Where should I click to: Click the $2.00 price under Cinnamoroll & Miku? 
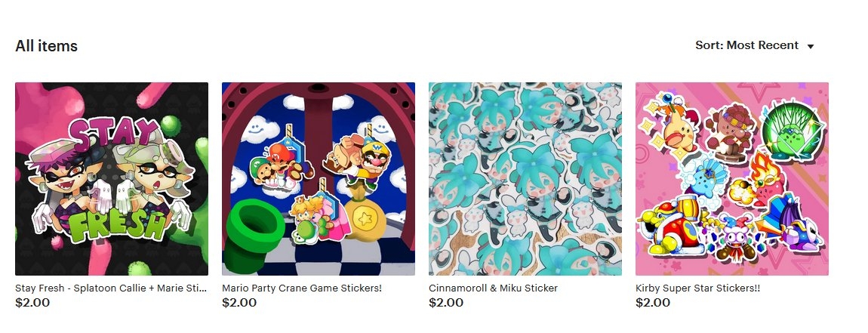tap(446, 303)
